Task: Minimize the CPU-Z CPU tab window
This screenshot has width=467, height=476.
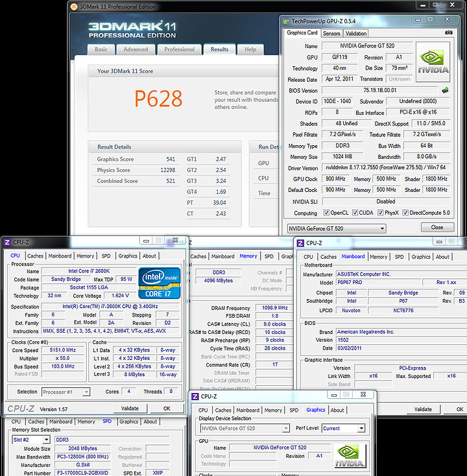Action: click(x=146, y=241)
